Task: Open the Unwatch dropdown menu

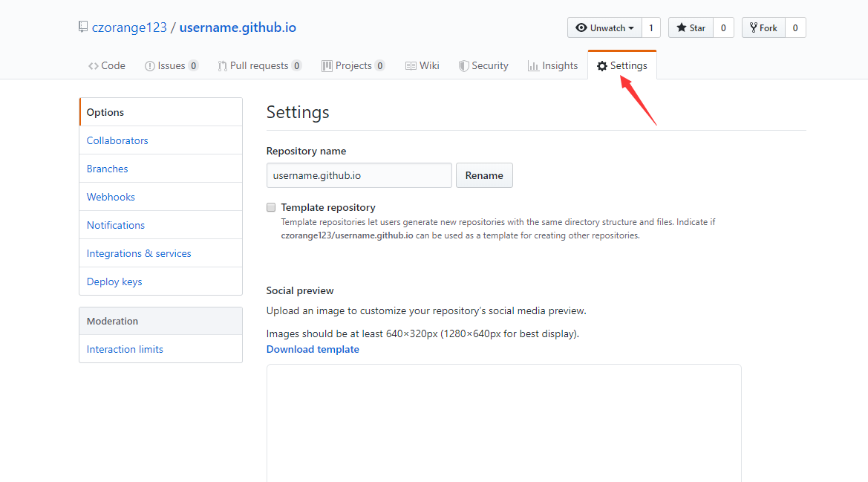Action: [x=605, y=28]
